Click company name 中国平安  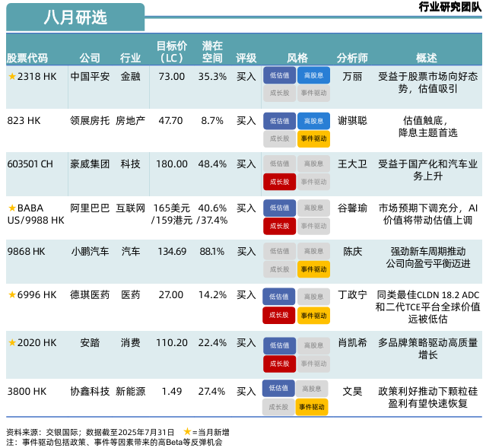(90, 77)
